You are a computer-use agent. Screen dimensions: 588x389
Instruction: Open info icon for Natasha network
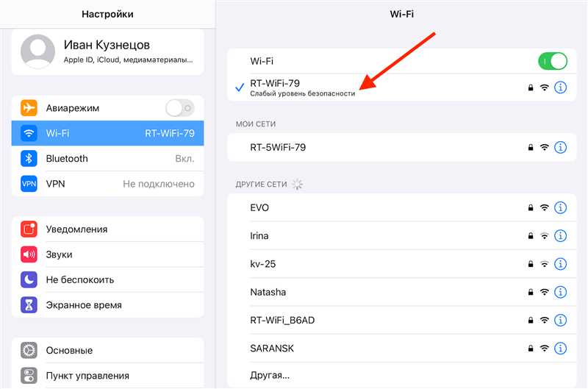(560, 292)
